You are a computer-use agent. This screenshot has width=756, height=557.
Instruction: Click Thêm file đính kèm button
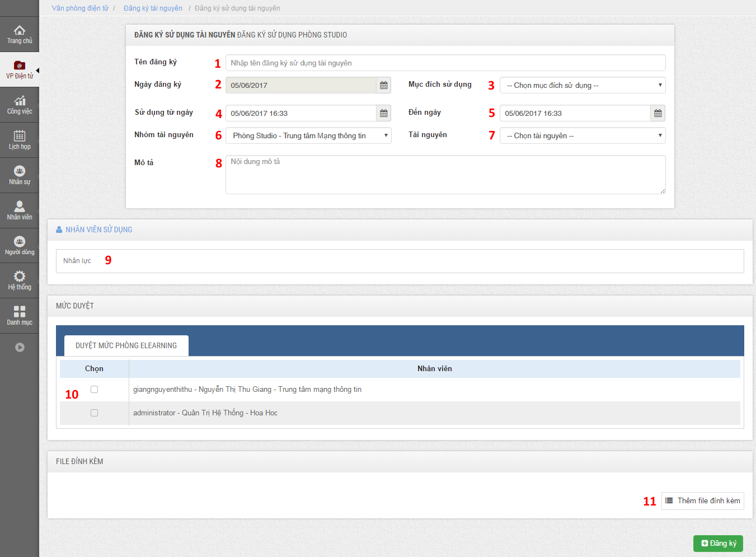pyautogui.click(x=702, y=500)
